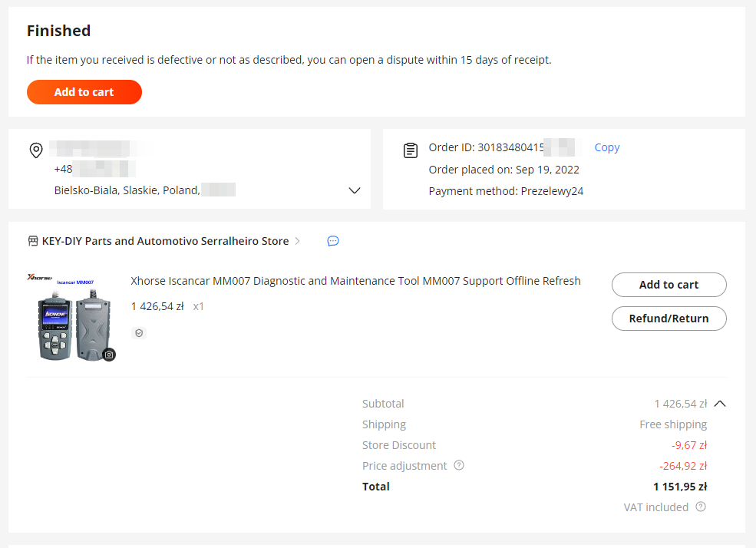Click the address line 'Bielsko-Biala, Slaskie, Poland'
Image resolution: width=756 pixels, height=548 pixels.
coord(127,190)
